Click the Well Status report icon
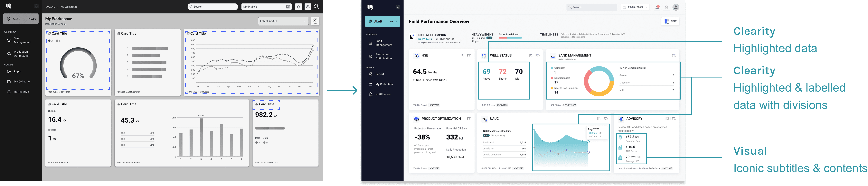This screenshot has height=186, width=868. point(531,55)
